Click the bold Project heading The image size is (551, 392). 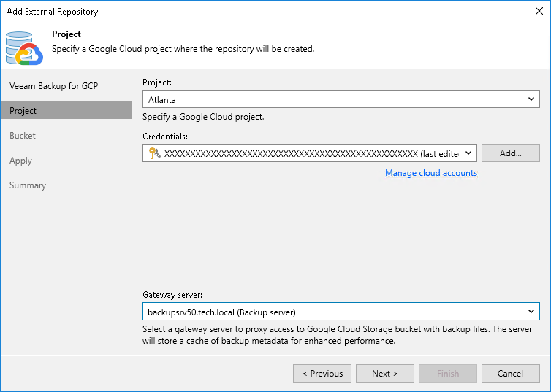click(66, 34)
